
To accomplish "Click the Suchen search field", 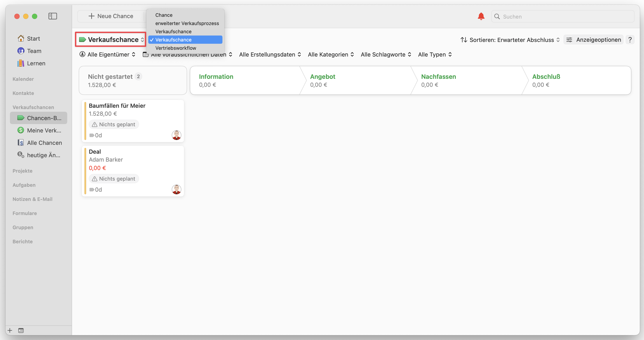I will tap(562, 16).
